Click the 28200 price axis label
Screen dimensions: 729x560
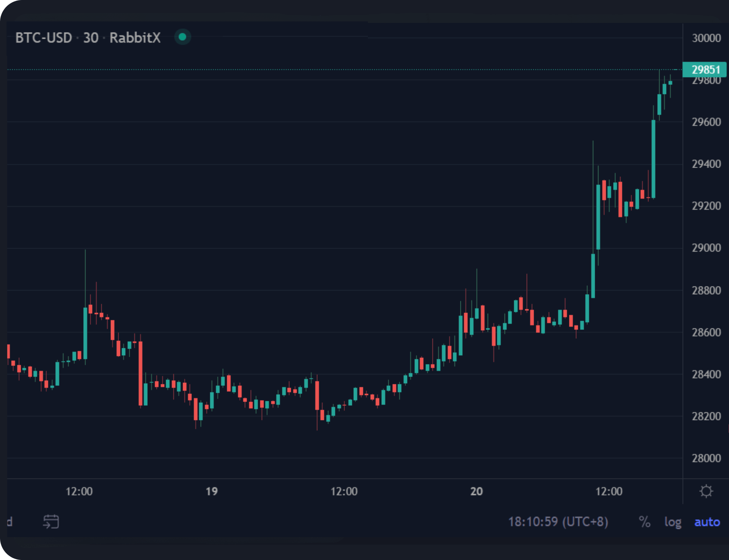pyautogui.click(x=706, y=416)
